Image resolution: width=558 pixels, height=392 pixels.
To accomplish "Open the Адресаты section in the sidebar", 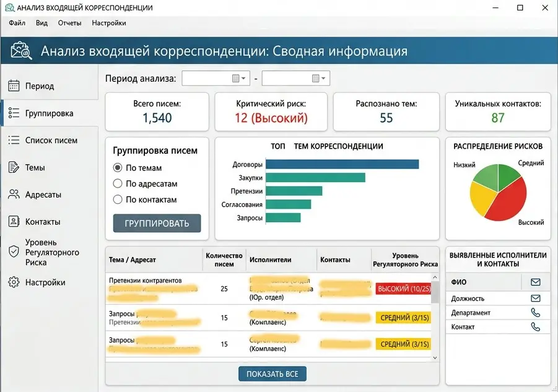I will [50, 194].
